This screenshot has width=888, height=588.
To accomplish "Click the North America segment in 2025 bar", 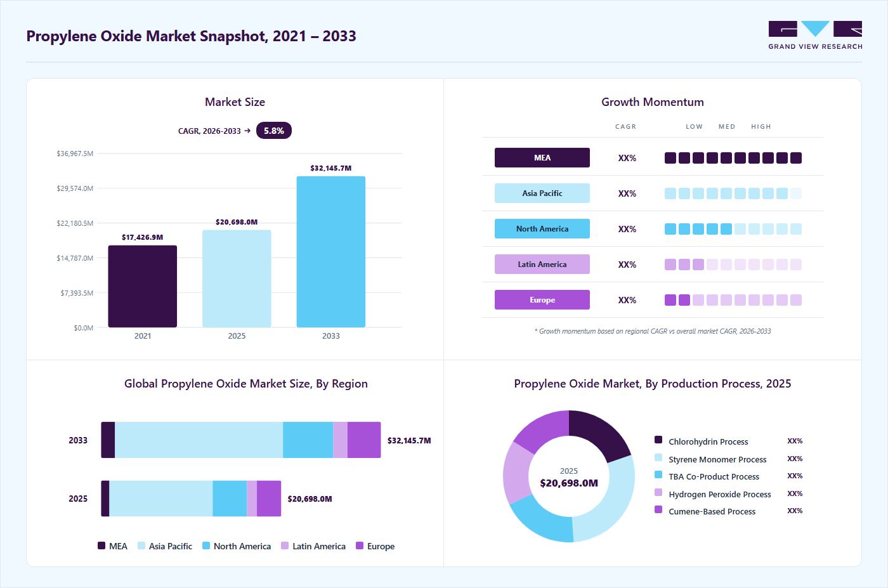I will pyautogui.click(x=230, y=499).
